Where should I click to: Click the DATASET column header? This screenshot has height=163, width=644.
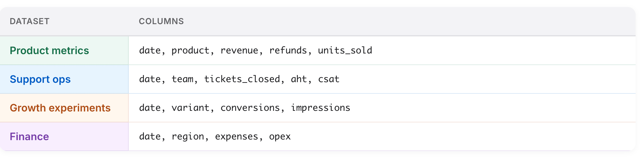[x=29, y=21]
